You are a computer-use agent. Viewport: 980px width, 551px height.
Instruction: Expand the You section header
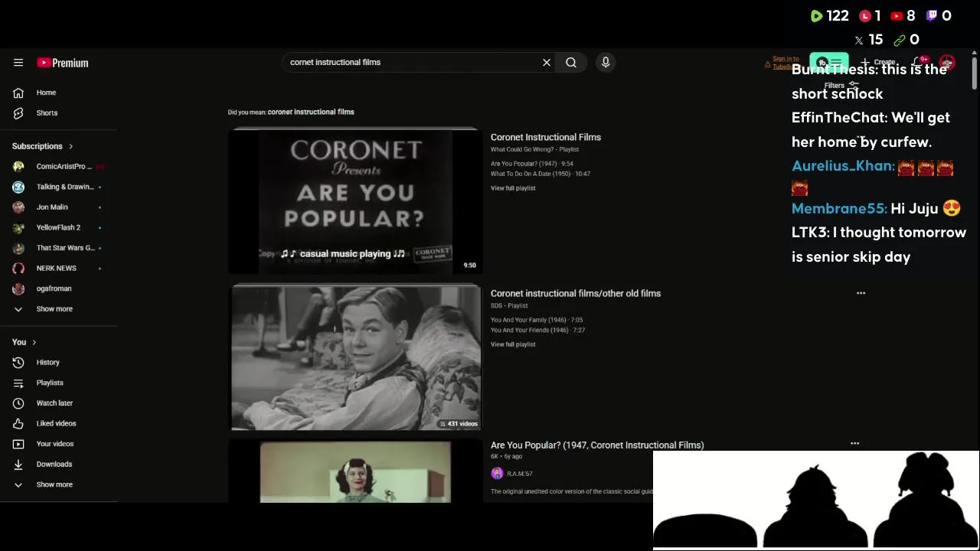(24, 342)
